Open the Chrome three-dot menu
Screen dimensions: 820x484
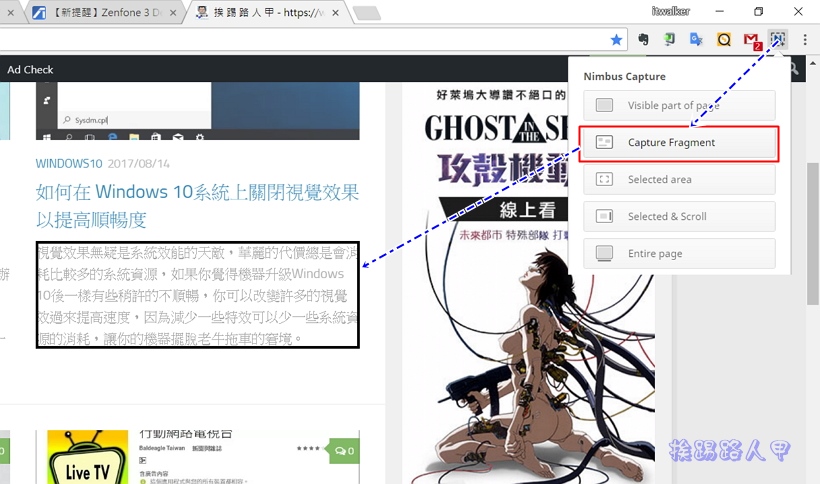805,39
